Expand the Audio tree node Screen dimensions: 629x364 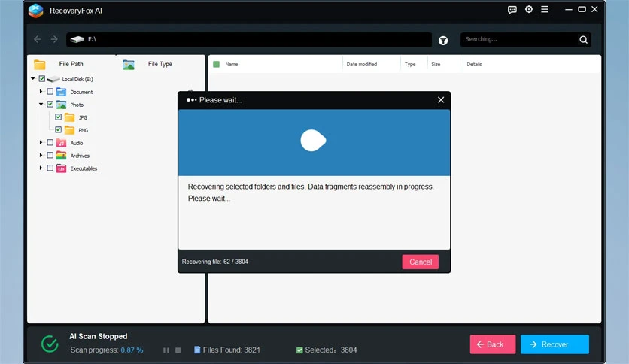(41, 142)
